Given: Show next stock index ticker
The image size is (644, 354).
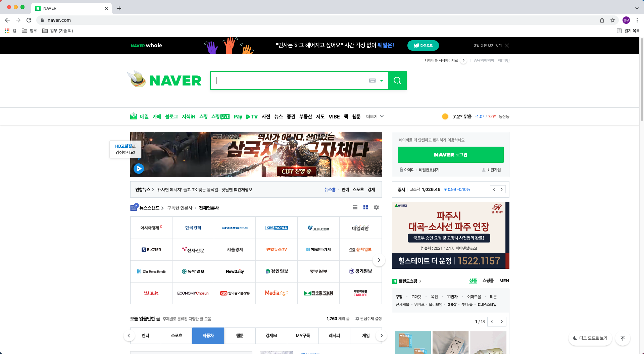Looking at the screenshot, I should point(502,189).
